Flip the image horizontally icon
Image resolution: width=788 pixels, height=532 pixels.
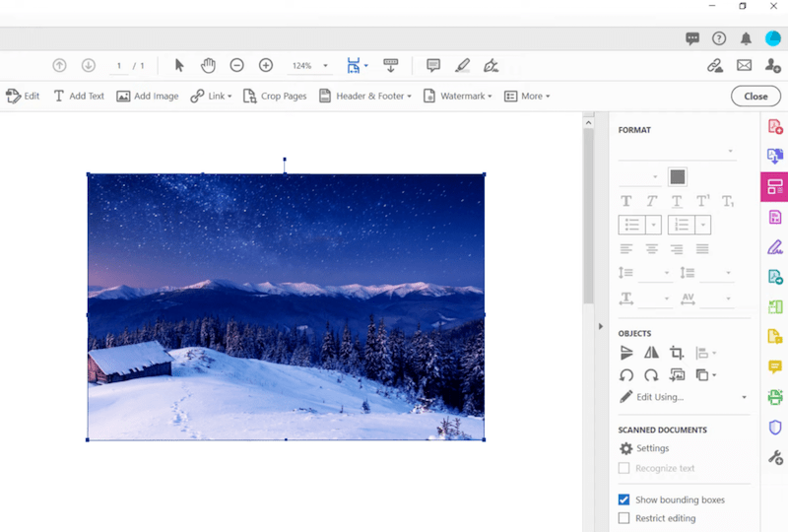coord(651,353)
